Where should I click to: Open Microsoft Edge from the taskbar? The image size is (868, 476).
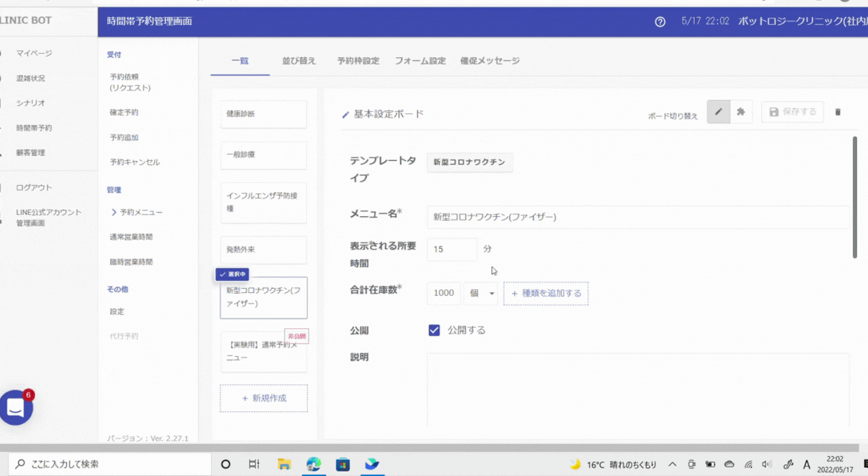pyautogui.click(x=313, y=464)
